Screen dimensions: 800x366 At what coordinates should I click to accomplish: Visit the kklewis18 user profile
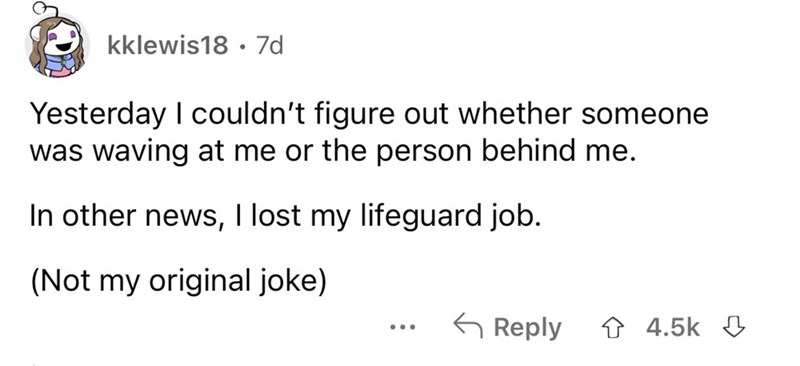tap(168, 47)
